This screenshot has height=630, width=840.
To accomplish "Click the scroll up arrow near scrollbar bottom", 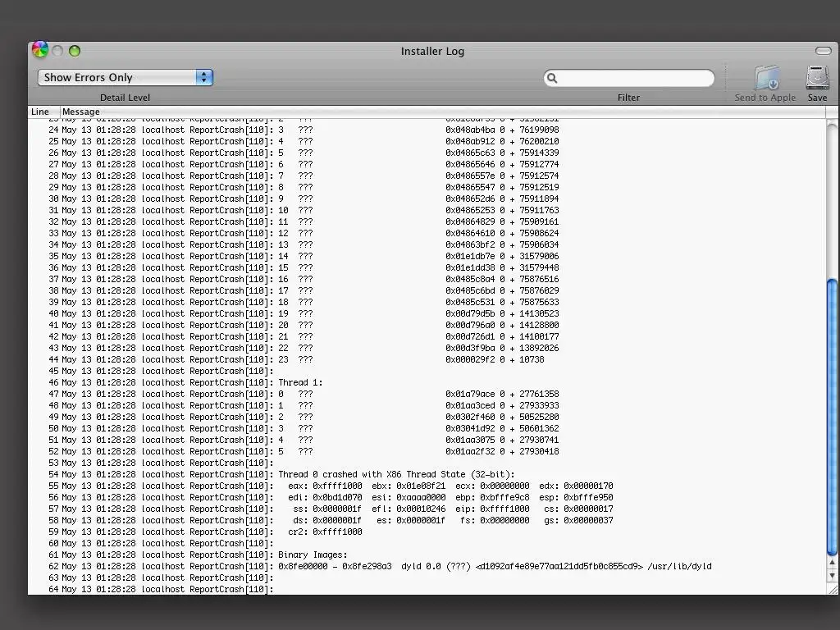I will [832, 563].
